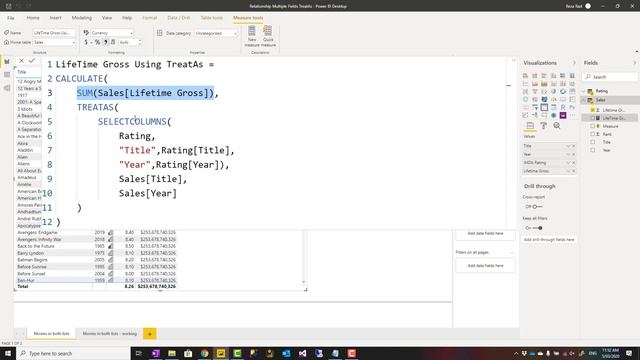Open the Insert ribbon tab
The image size is (640, 360).
56,18
